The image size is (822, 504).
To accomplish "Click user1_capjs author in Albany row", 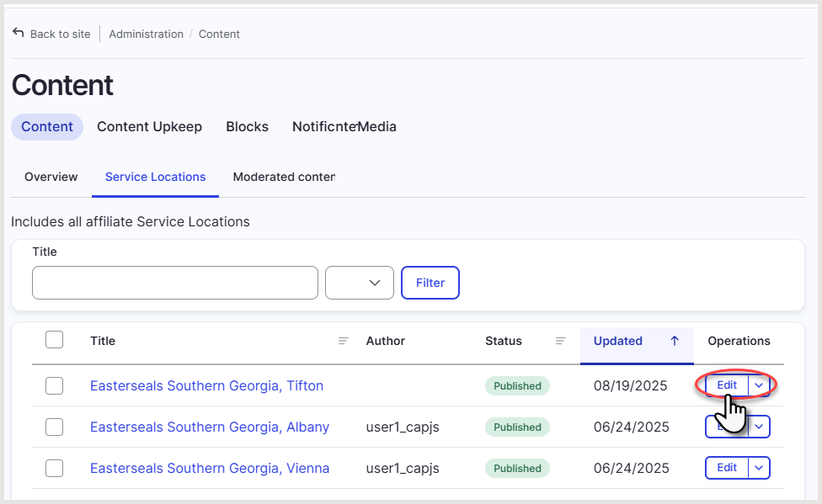I will [403, 427].
